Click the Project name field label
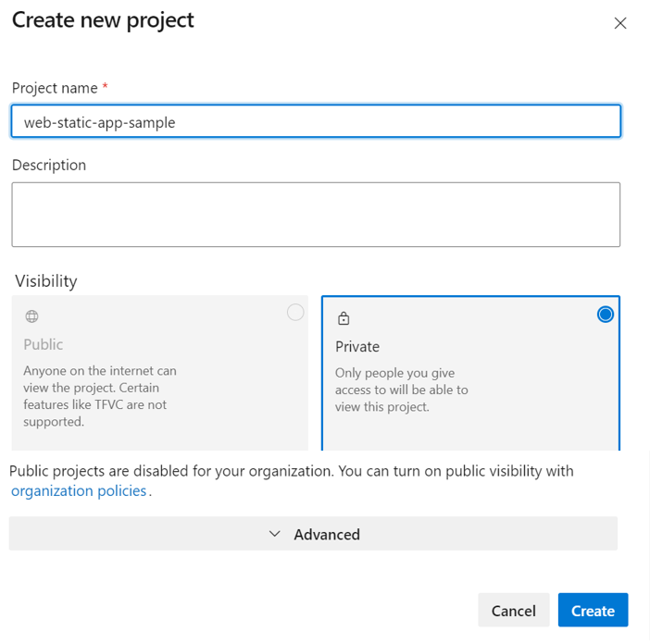 (x=55, y=88)
